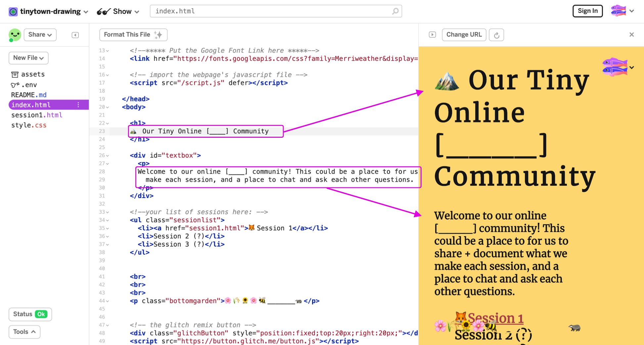
Task: Collapse the code fold at line 13
Action: (x=108, y=51)
